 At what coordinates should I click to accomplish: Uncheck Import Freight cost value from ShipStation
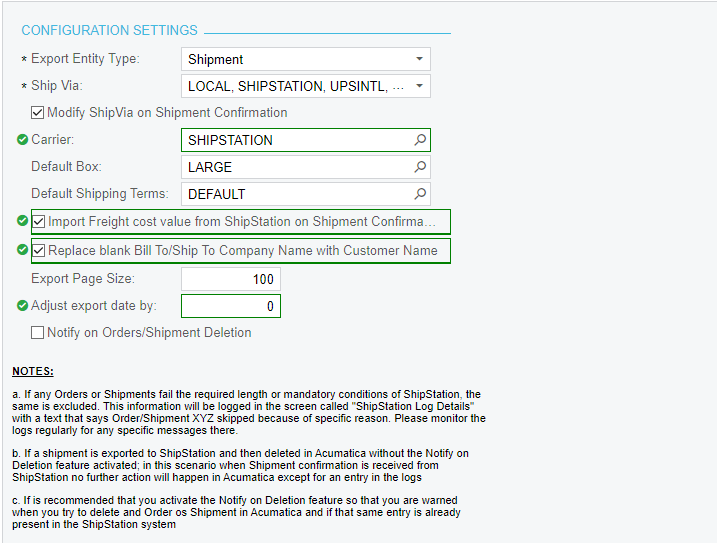point(39,222)
